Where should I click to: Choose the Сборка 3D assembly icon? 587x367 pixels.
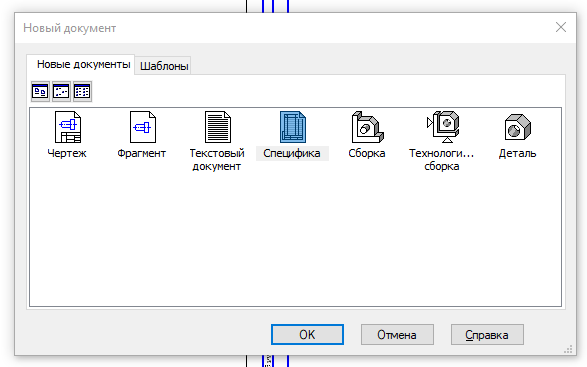tap(367, 127)
